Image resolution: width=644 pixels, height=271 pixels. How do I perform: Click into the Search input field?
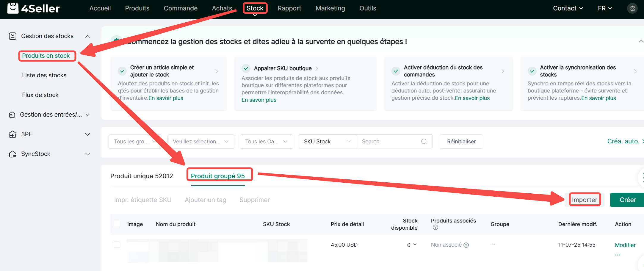(389, 142)
